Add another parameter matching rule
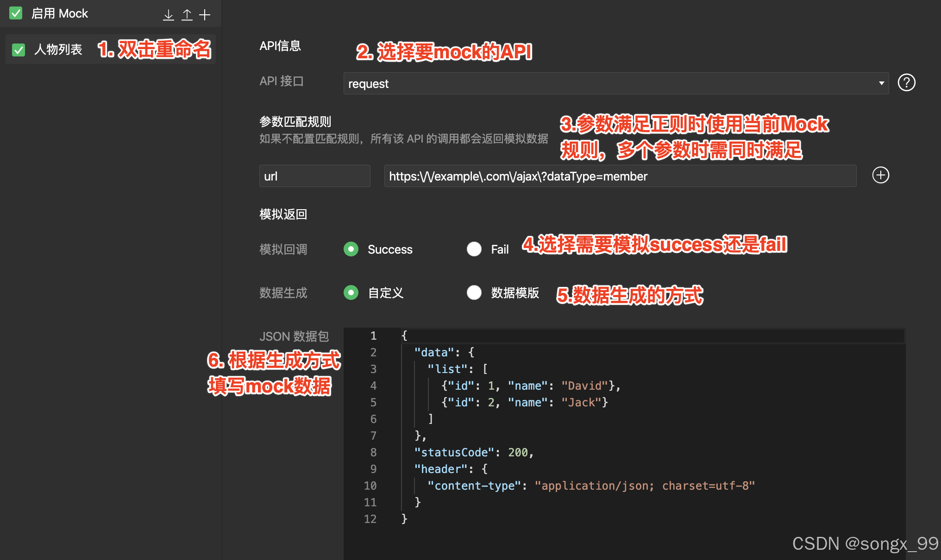The image size is (941, 560). (x=880, y=175)
